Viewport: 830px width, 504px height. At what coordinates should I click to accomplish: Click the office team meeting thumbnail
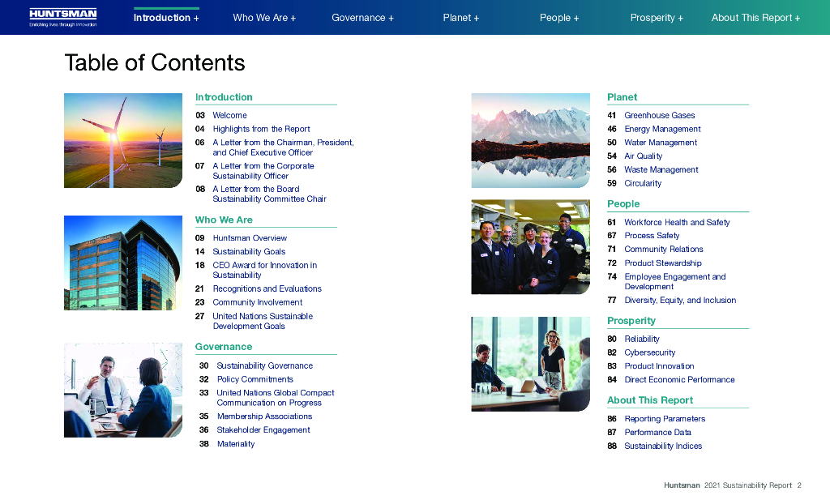(530, 365)
